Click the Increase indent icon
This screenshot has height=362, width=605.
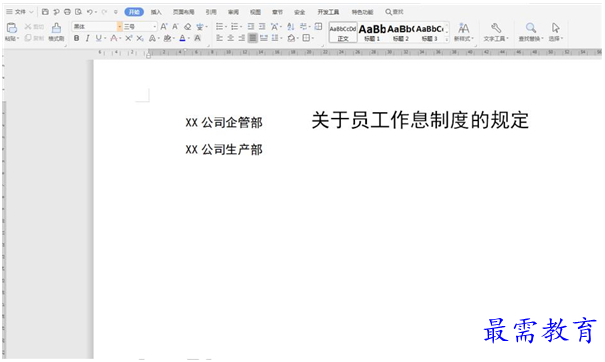pyautogui.click(x=262, y=26)
